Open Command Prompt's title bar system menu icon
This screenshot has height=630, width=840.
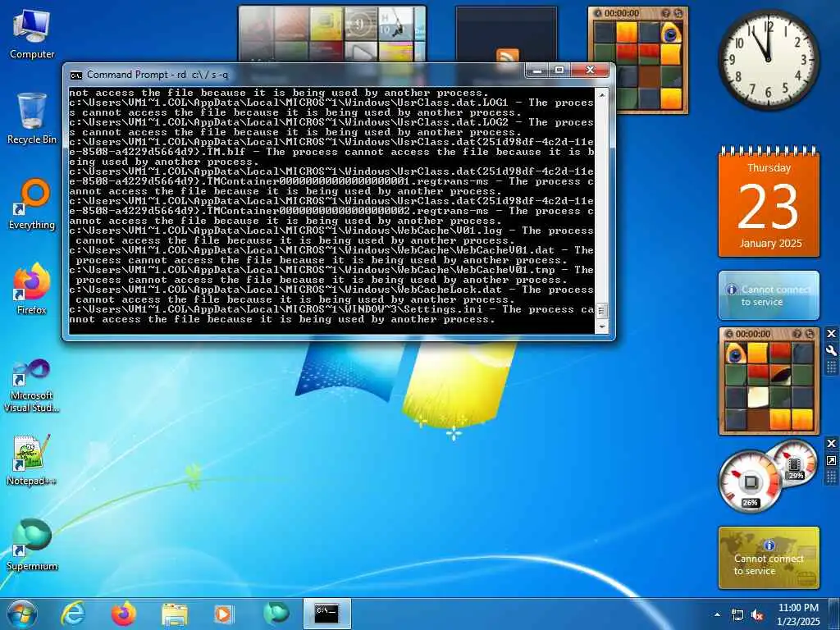76,75
